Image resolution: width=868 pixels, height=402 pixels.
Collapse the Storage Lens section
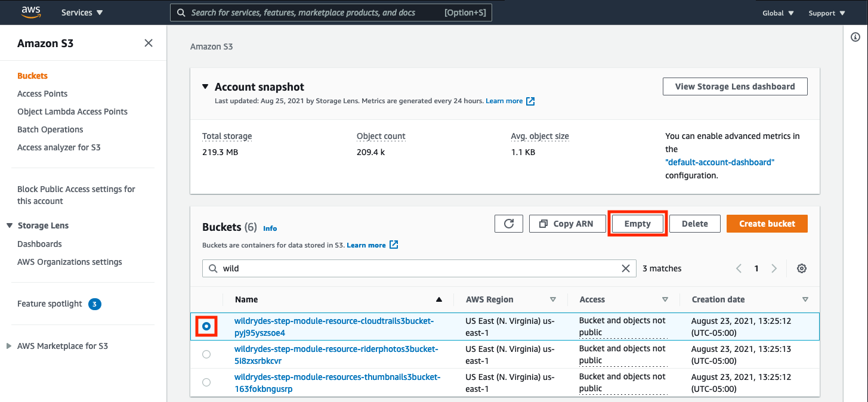tap(10, 225)
